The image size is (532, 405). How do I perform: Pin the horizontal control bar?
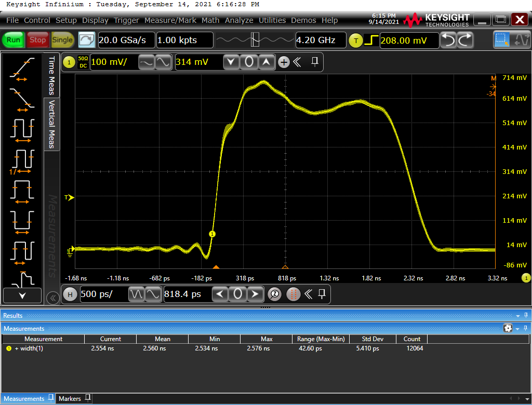coord(322,294)
